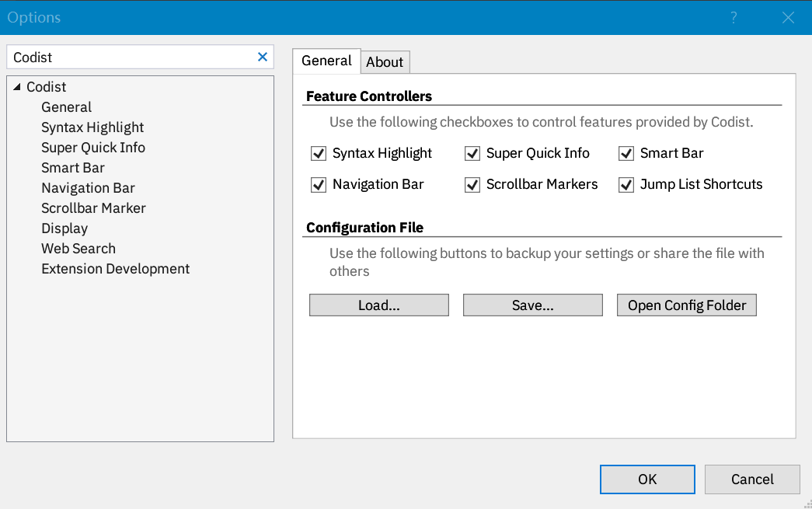Disable the Syntax Highlight checkbox
812x509 pixels.
pyautogui.click(x=318, y=153)
